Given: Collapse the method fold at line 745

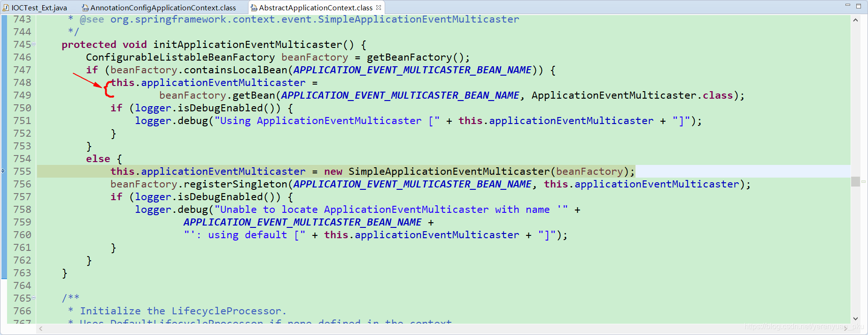Looking at the screenshot, I should click(x=33, y=44).
